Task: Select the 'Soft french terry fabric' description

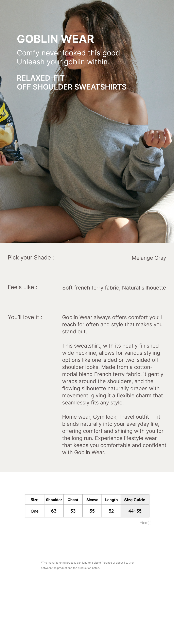Action: [x=114, y=287]
